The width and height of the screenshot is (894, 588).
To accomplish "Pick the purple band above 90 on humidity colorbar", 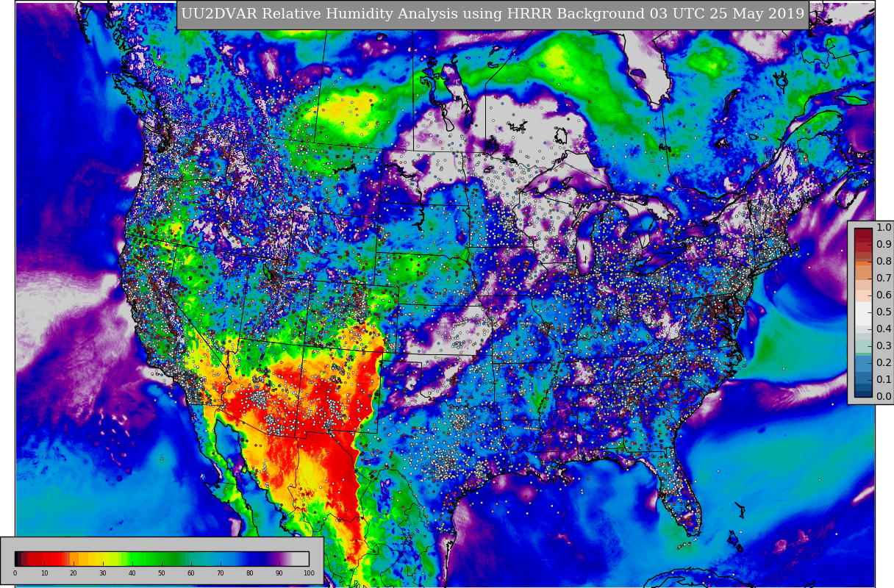I will [x=278, y=559].
